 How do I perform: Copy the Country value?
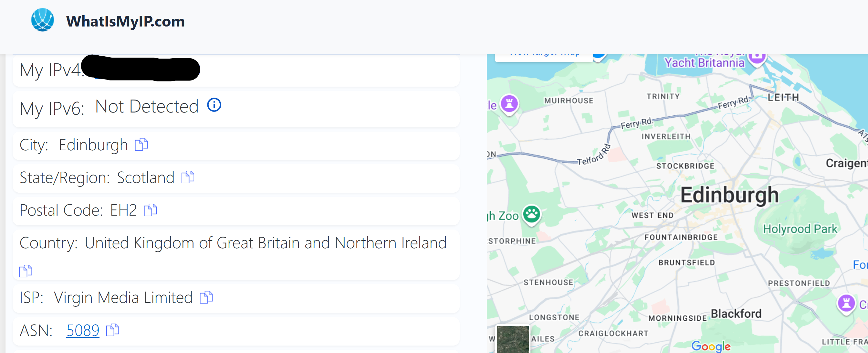click(26, 271)
